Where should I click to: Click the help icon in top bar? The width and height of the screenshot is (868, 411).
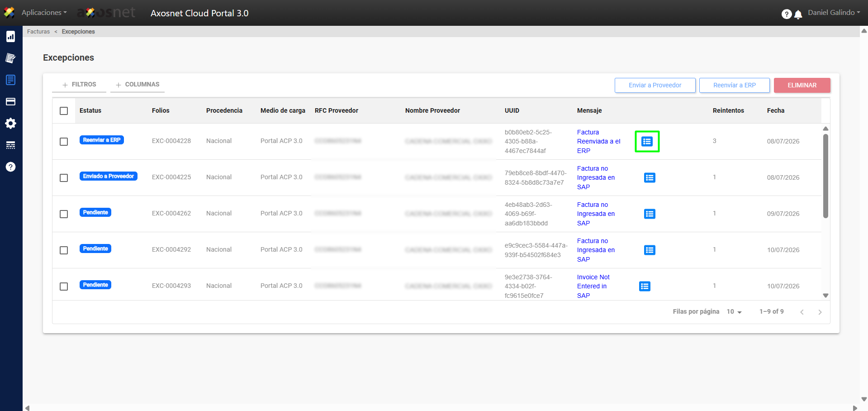pos(787,14)
